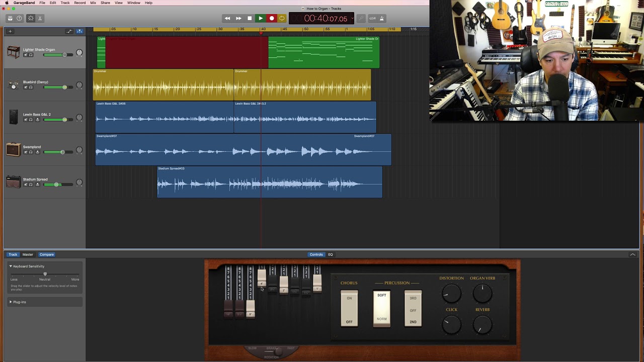Collapse Smart Controls with chevron at right
644x362 pixels.
632,255
